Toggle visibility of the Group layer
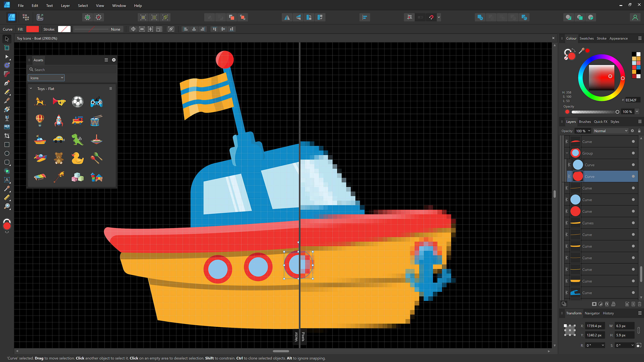The image size is (644, 362). click(x=633, y=153)
